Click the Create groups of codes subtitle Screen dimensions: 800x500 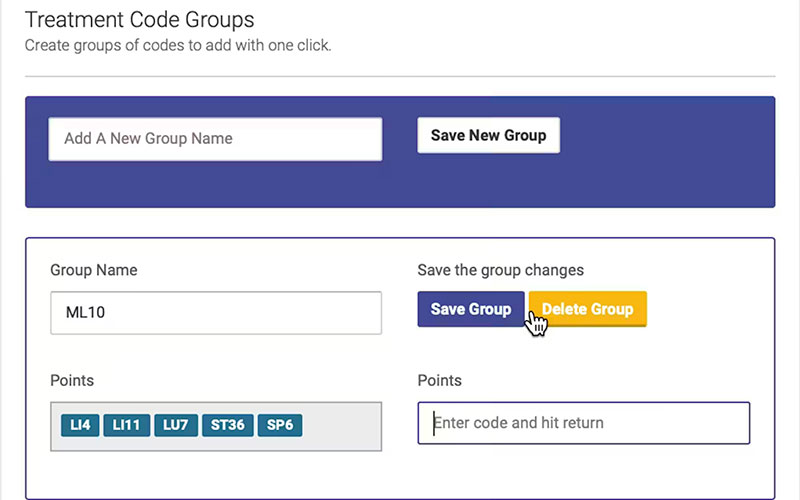178,45
